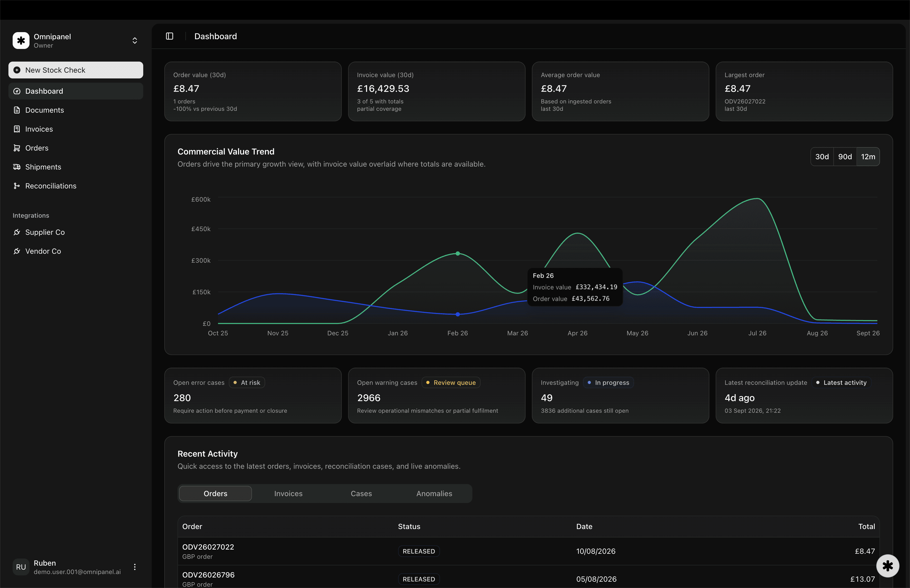Viewport: 910px width, 588px height.
Task: Click the Invoices receipt icon
Action: [17, 129]
